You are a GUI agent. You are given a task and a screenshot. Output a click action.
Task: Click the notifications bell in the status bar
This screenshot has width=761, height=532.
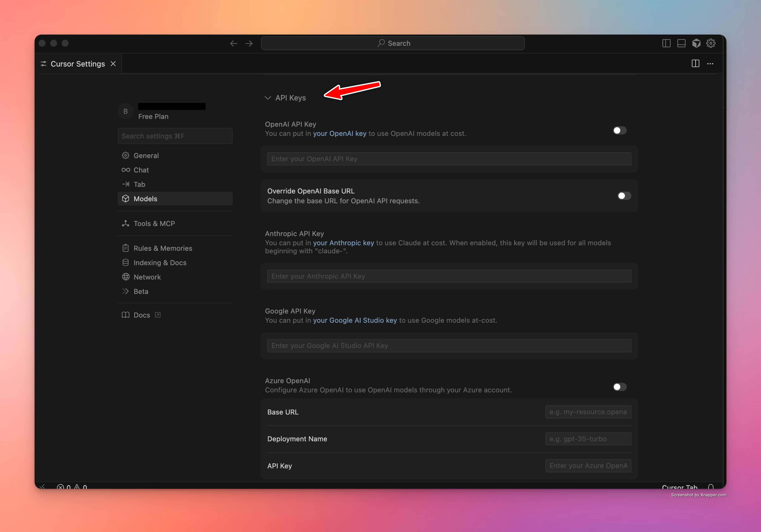pos(711,487)
